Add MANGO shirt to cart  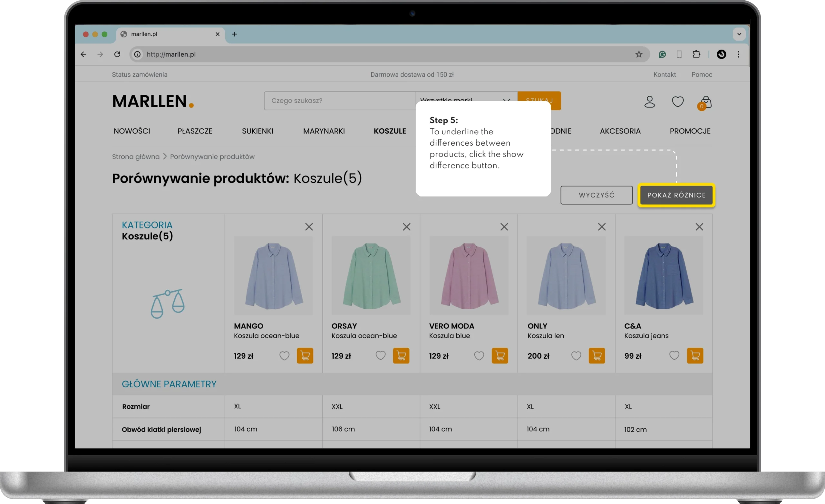(x=305, y=355)
